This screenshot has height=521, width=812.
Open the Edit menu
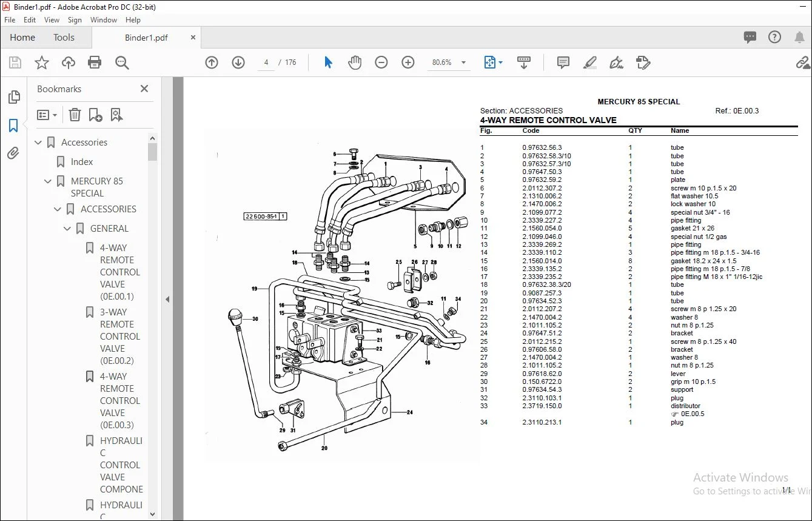(30, 20)
